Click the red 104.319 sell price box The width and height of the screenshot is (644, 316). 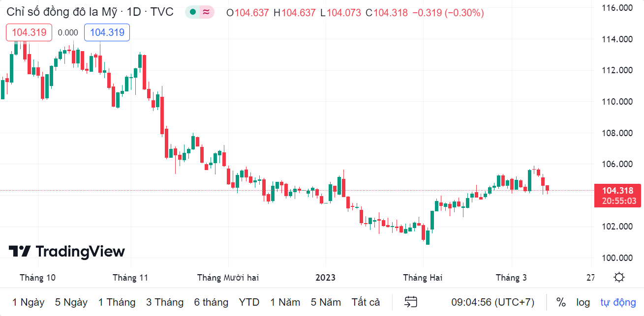coord(29,32)
